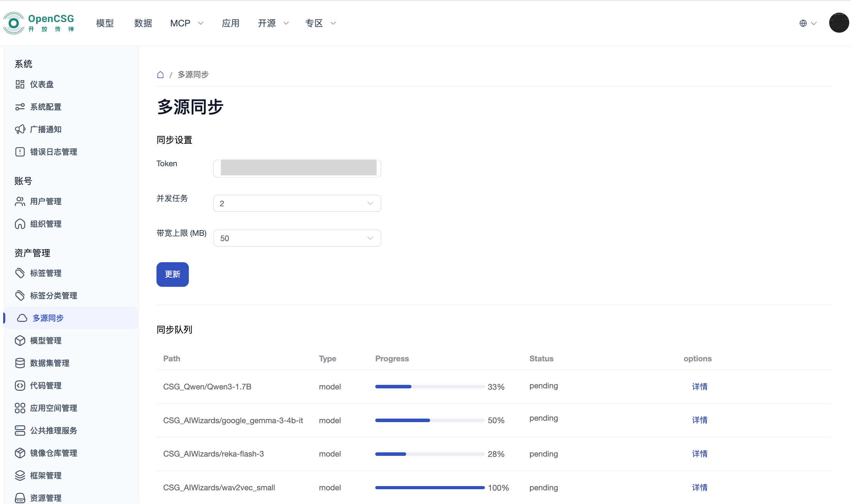Go to 模型 in the top navigation

[105, 23]
